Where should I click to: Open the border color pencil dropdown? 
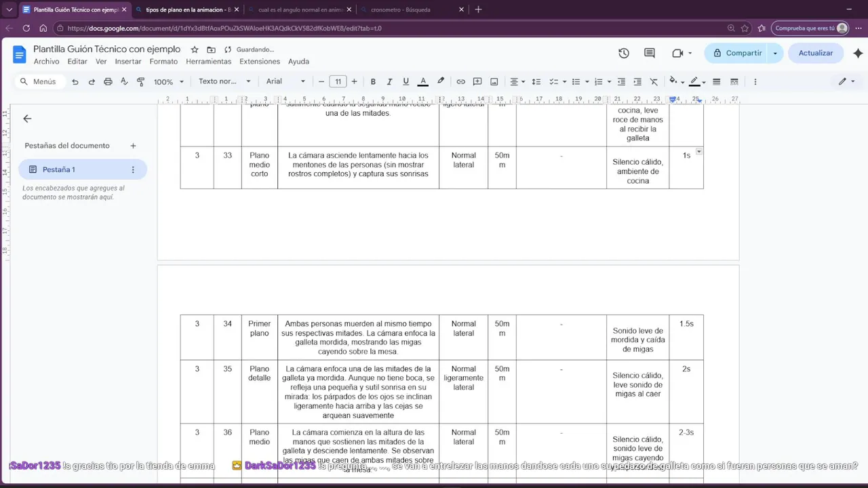(x=697, y=81)
